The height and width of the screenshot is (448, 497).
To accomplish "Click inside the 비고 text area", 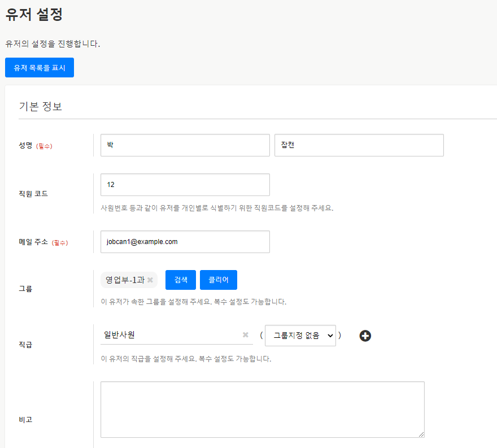I will tap(262, 409).
